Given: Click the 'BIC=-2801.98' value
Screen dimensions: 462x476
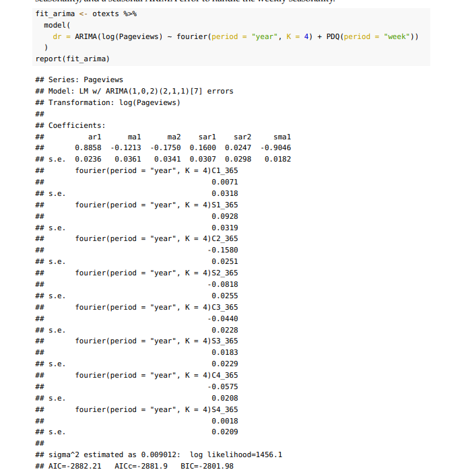Looking at the screenshot, I should [207, 467].
